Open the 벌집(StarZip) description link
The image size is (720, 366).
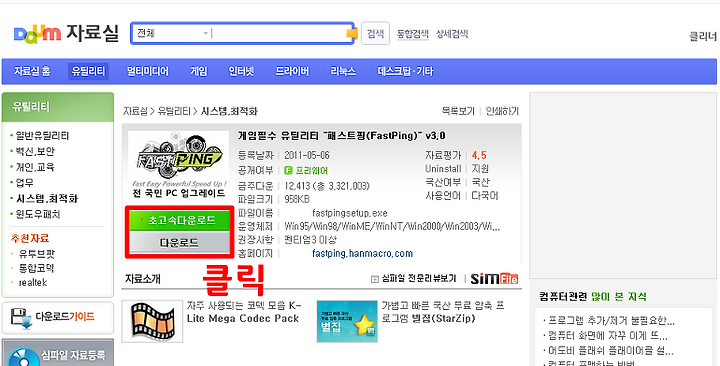point(443,312)
